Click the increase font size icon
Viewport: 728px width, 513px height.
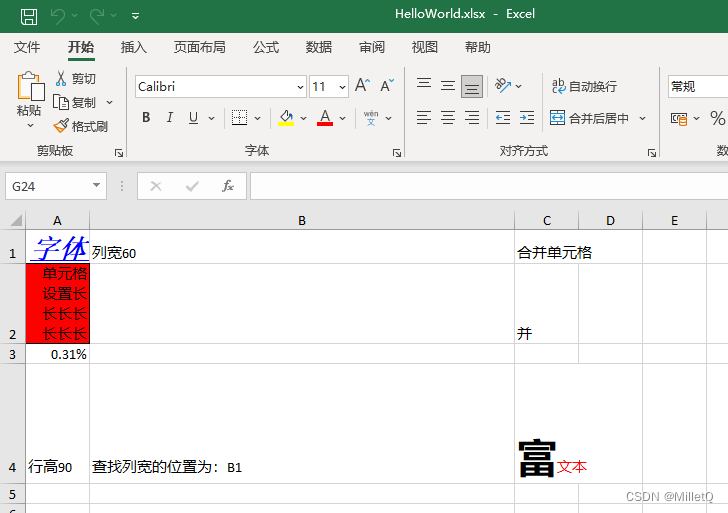point(362,85)
